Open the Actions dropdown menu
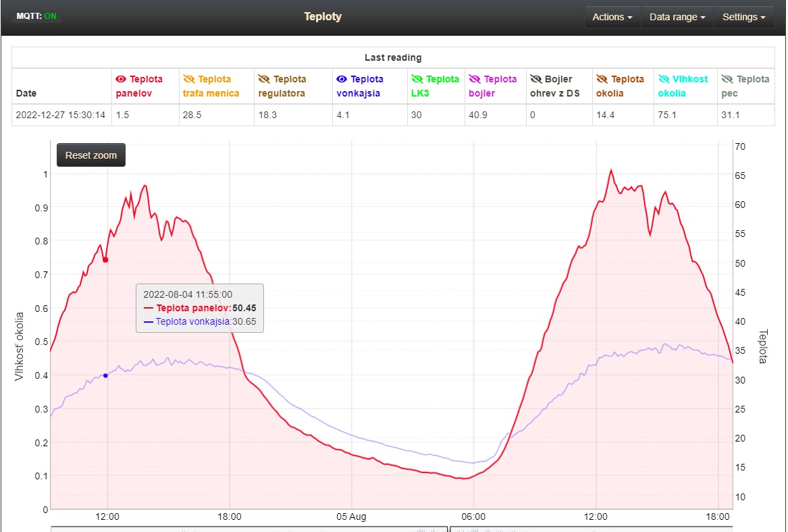The image size is (788, 532). (612, 17)
